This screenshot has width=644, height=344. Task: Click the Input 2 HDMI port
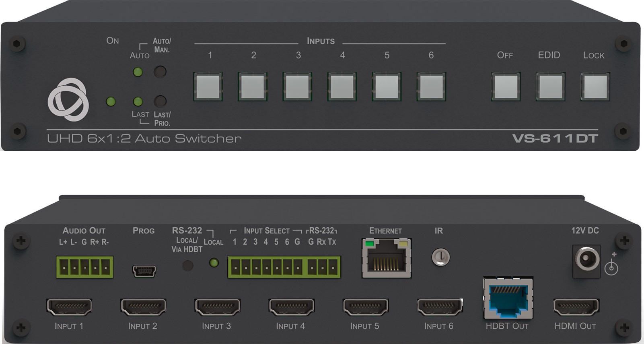point(143,307)
